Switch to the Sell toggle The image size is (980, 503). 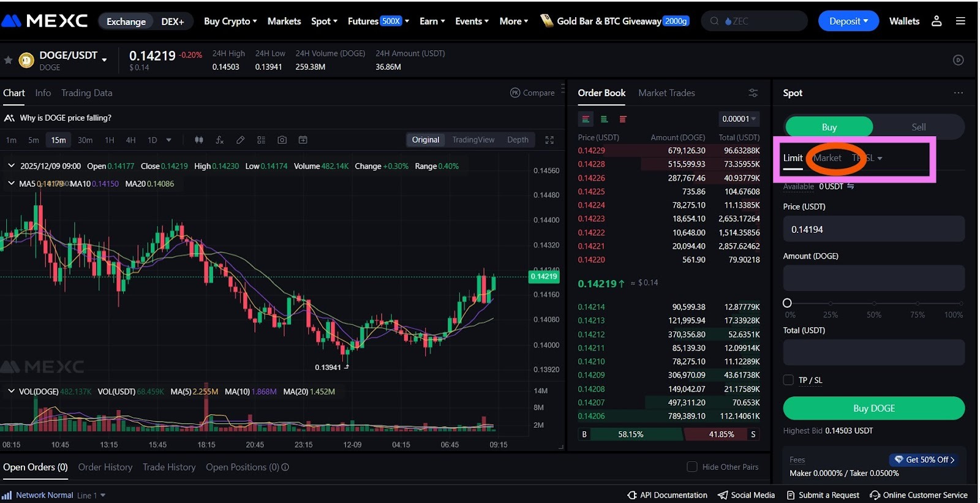(918, 127)
